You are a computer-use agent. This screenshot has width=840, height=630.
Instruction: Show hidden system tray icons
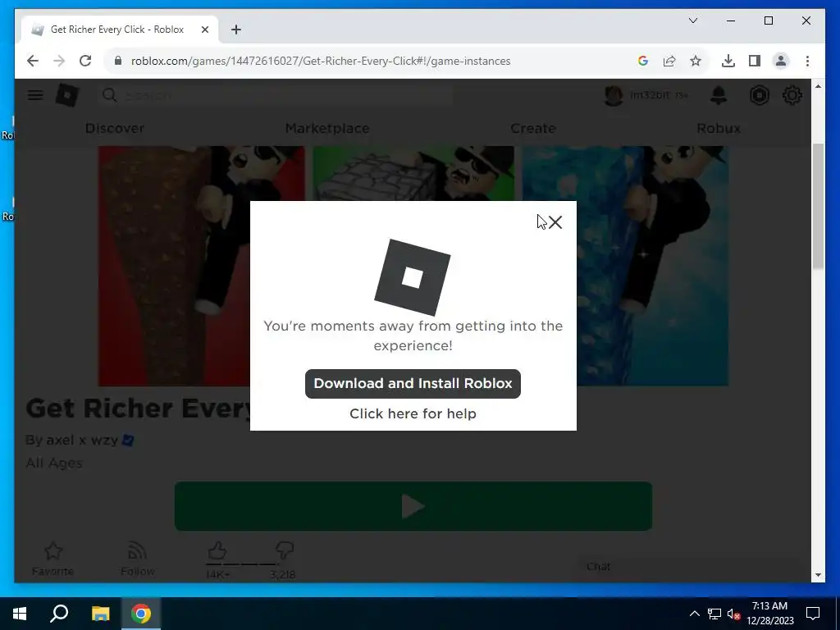pyautogui.click(x=694, y=614)
